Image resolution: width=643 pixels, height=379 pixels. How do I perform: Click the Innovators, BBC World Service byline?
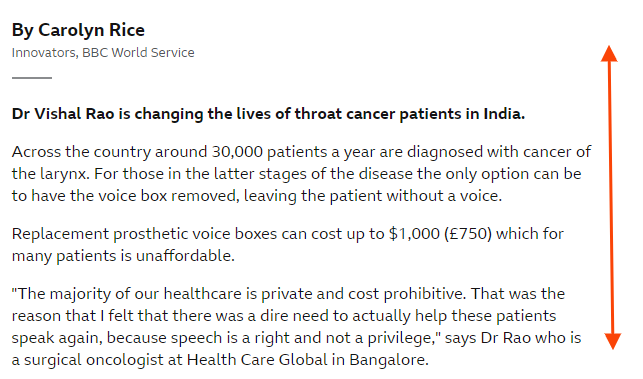pos(103,53)
